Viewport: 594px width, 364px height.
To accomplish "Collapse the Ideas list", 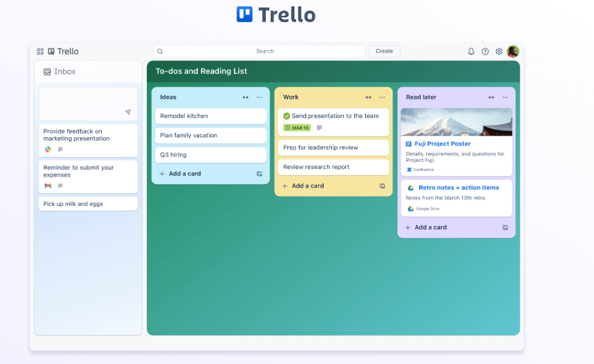I will [245, 98].
